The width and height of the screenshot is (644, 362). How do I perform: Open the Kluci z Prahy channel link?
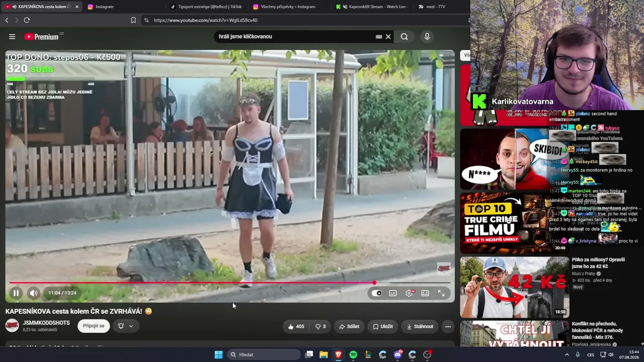(585, 274)
